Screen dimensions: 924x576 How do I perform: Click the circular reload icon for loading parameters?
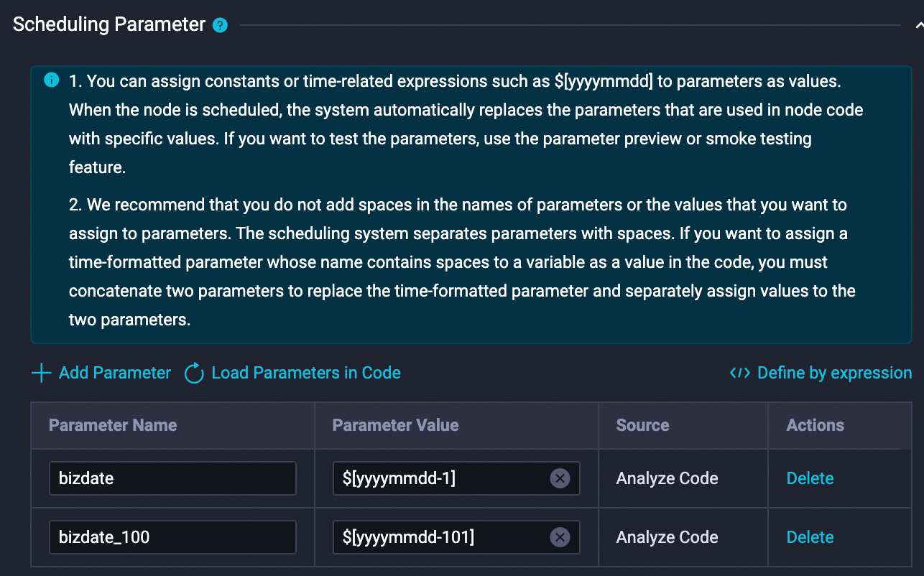pyautogui.click(x=194, y=373)
